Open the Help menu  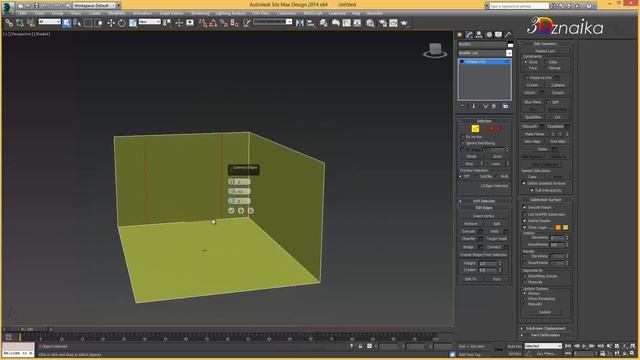click(x=356, y=13)
